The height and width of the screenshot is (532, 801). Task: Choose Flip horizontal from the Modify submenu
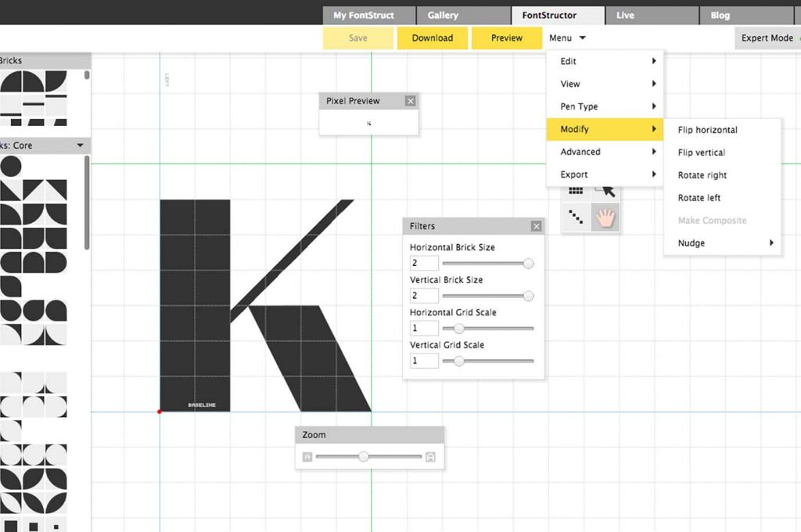point(706,130)
